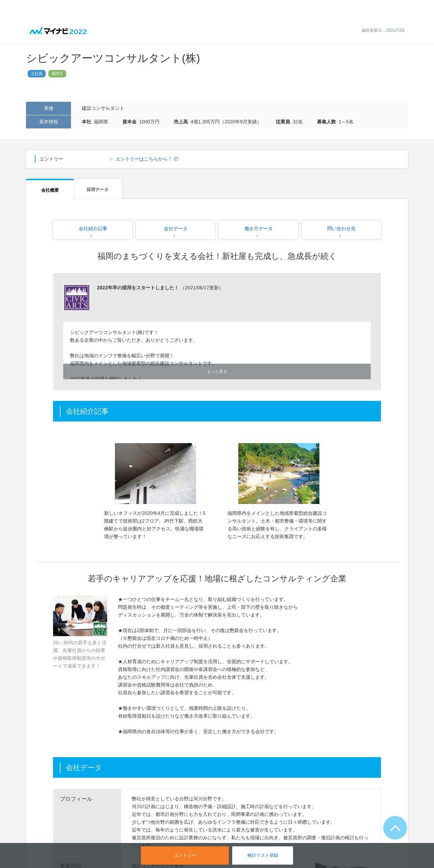Viewport: 434px width, 868px height.
Task: Click the 募集人数 1～5名 entry
Action: (335, 122)
